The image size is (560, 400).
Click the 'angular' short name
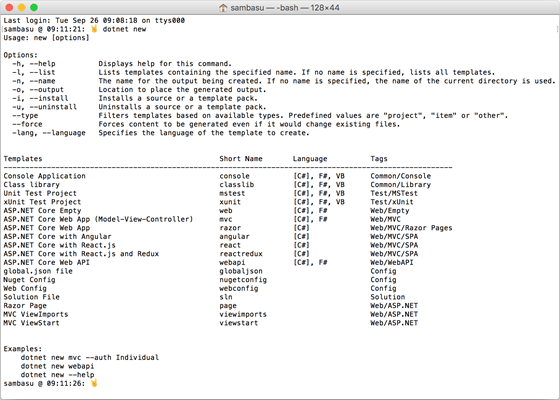point(235,236)
